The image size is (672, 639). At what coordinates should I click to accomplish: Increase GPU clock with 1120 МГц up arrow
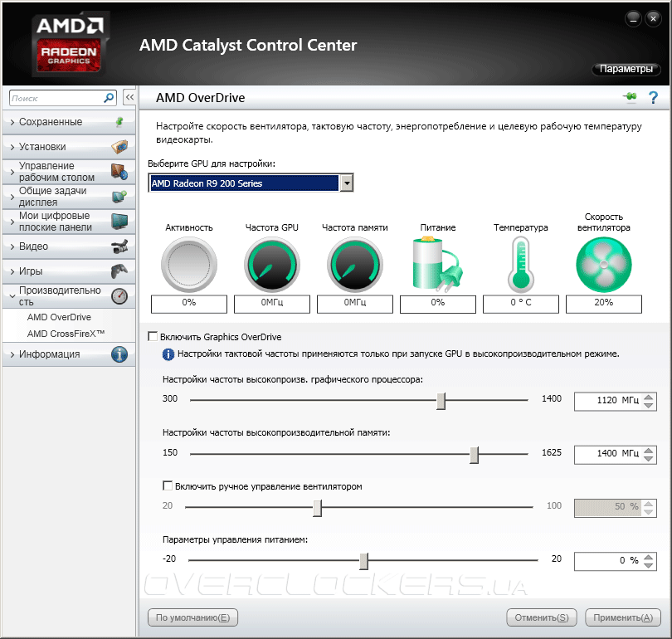tap(649, 398)
